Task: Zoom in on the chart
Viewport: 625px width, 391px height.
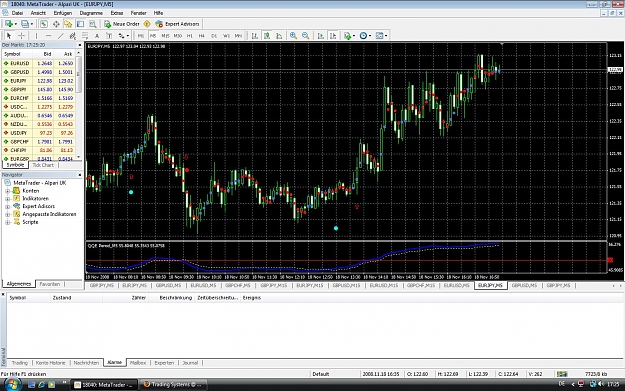Action: [293, 36]
